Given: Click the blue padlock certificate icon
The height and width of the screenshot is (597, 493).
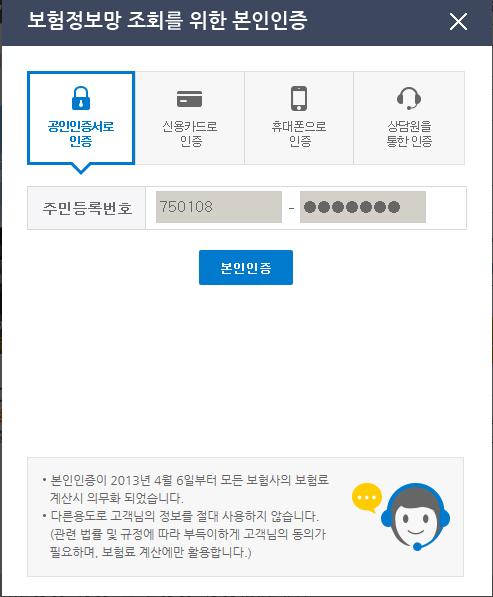Looking at the screenshot, I should pos(81,98).
